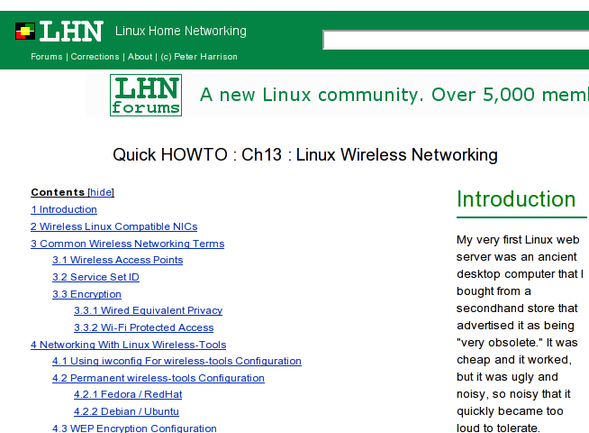Open '3.3.2 Wi-Fi Protected Access' link
The width and height of the screenshot is (589, 433).
[x=144, y=327]
